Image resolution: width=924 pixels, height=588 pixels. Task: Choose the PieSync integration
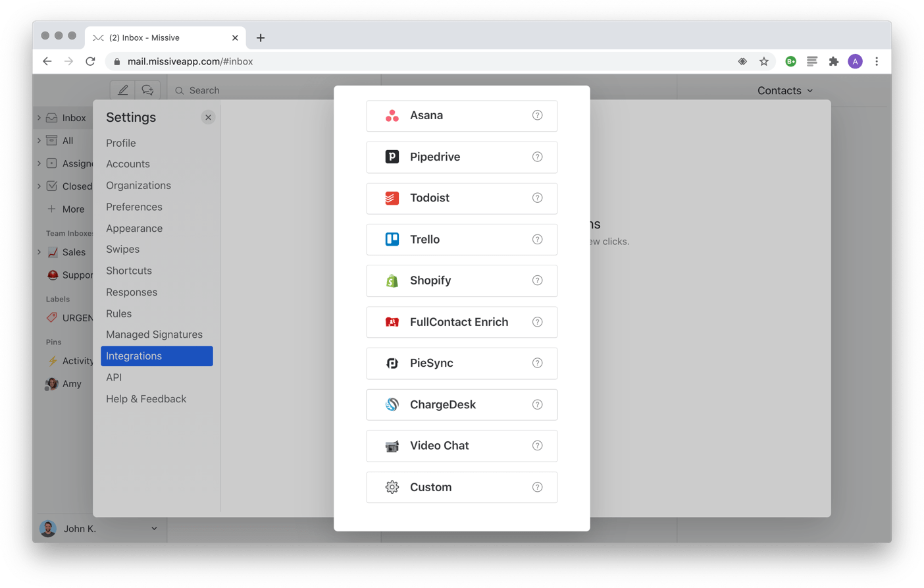click(461, 363)
